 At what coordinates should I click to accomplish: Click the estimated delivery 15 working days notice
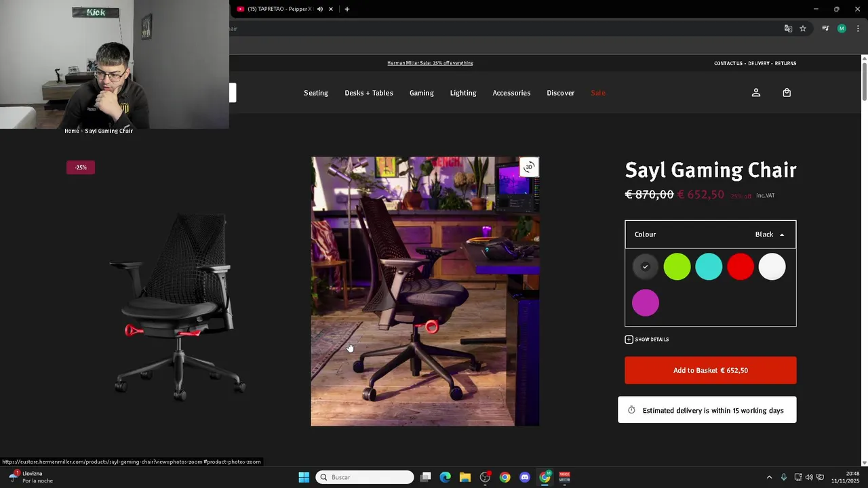(x=707, y=410)
